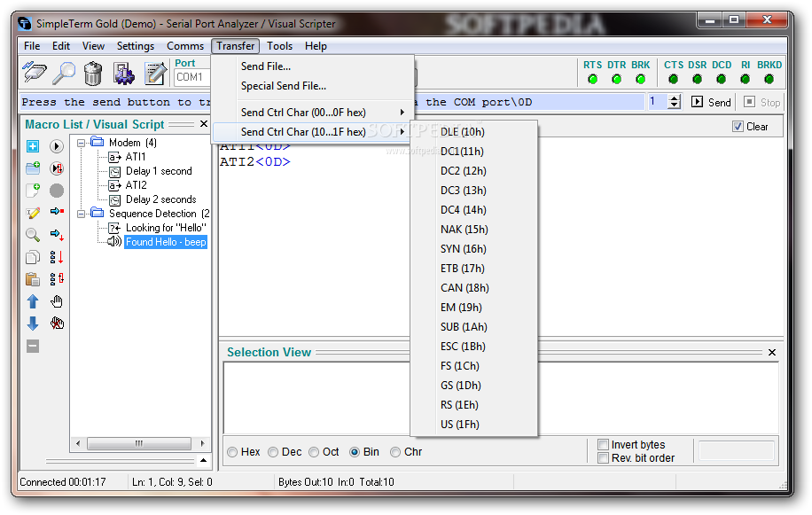Select NAK (15h) control character
The image size is (812, 515).
coord(474,230)
